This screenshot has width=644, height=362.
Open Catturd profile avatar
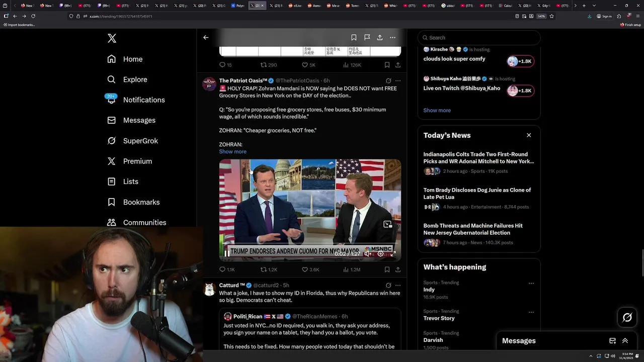[x=209, y=289]
